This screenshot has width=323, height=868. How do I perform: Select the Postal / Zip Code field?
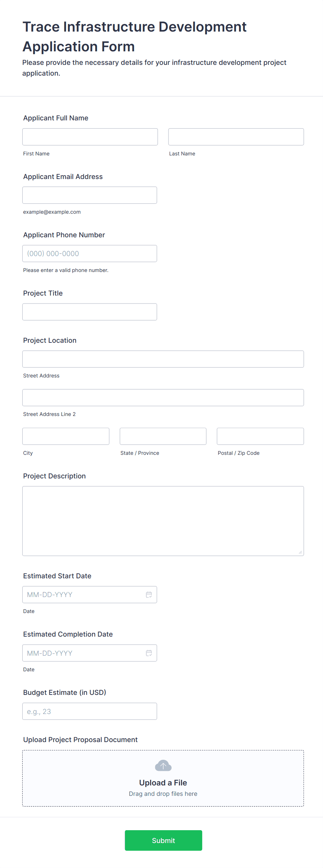point(260,436)
